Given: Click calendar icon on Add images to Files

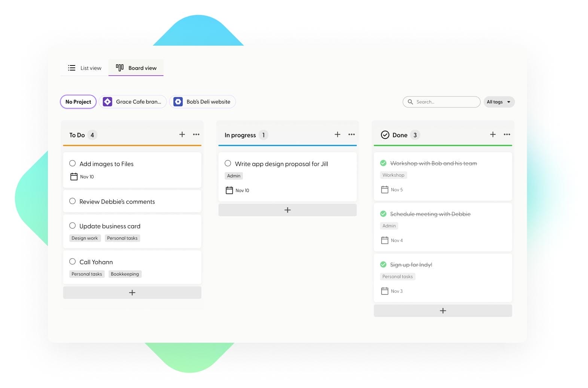Looking at the screenshot, I should click(74, 177).
